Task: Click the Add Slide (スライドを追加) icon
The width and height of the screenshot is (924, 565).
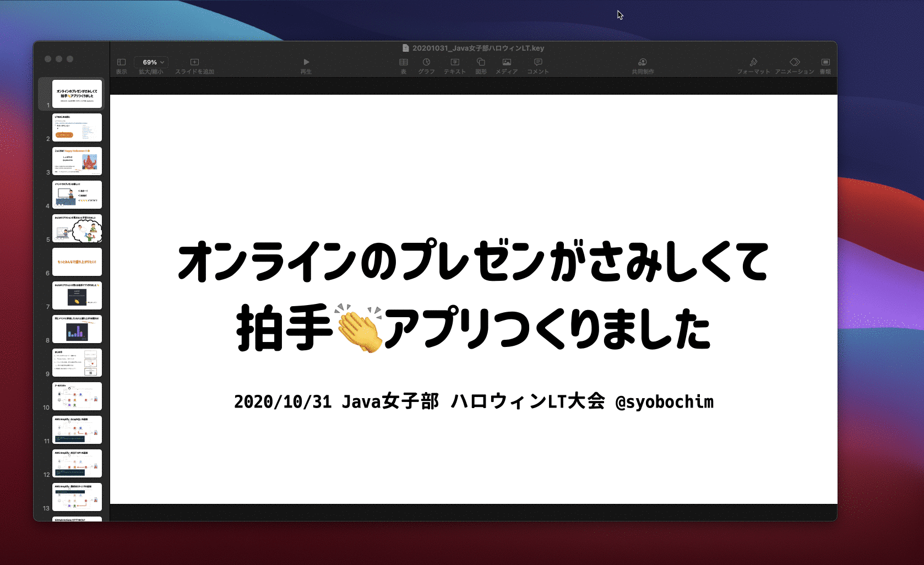Action: (x=194, y=62)
